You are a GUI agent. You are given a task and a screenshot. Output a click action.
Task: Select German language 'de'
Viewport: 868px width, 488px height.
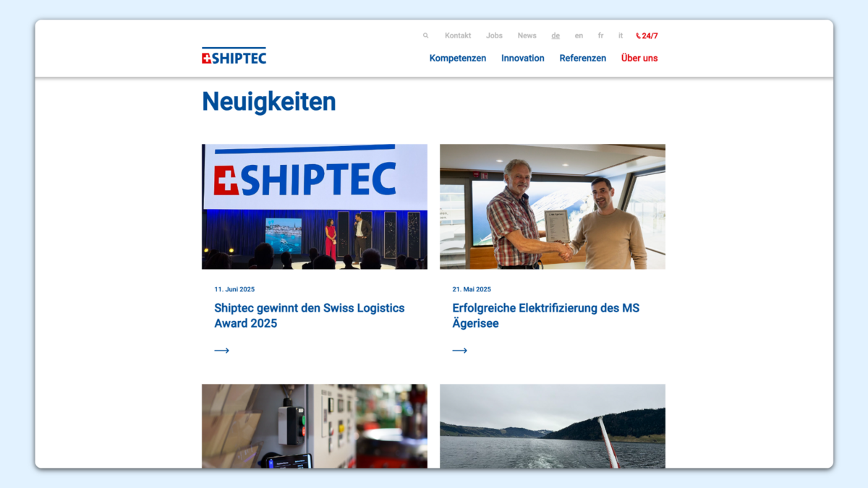pos(556,35)
